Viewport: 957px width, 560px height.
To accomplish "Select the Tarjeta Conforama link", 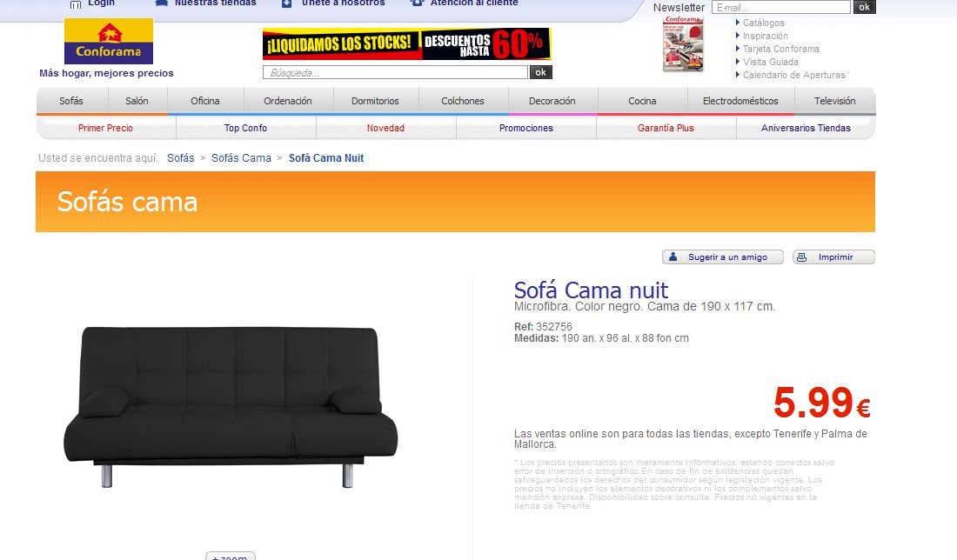I will tap(778, 49).
